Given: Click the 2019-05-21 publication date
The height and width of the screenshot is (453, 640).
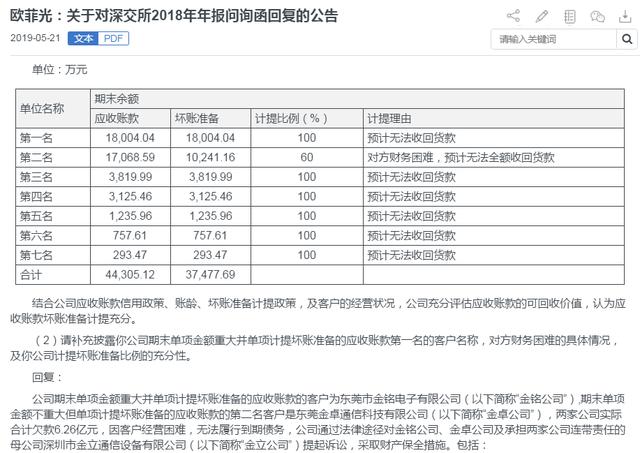Looking at the screenshot, I should (x=34, y=37).
